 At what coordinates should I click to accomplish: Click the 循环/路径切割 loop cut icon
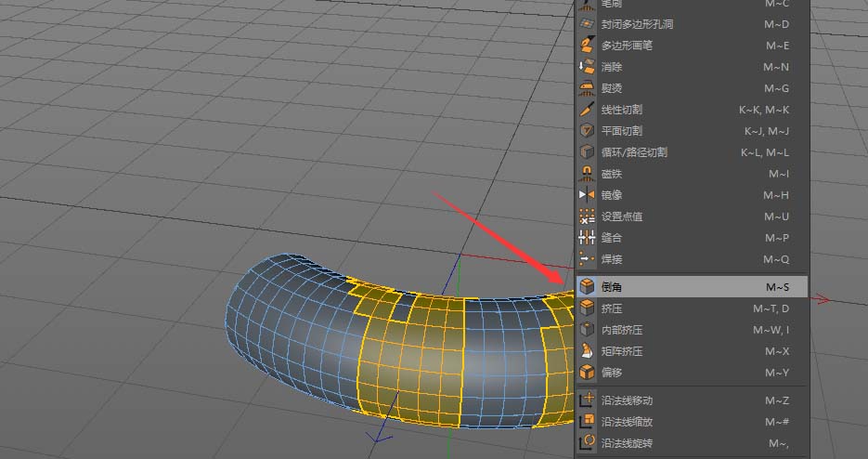pyautogui.click(x=587, y=151)
